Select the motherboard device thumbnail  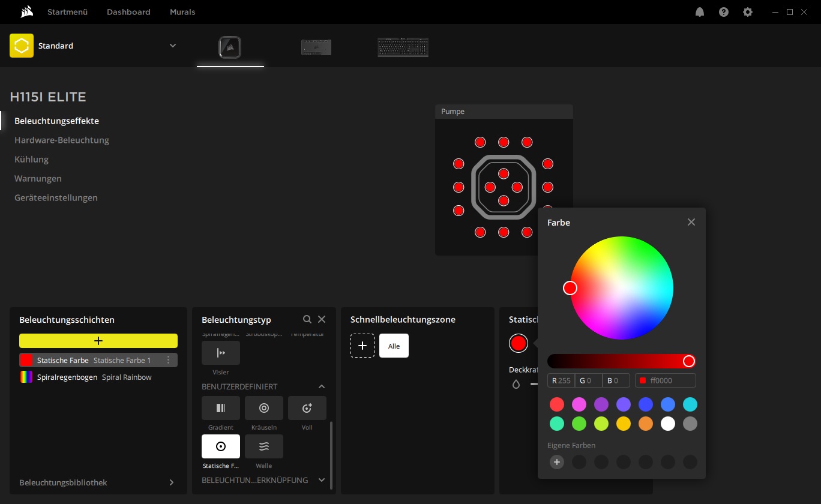click(316, 47)
